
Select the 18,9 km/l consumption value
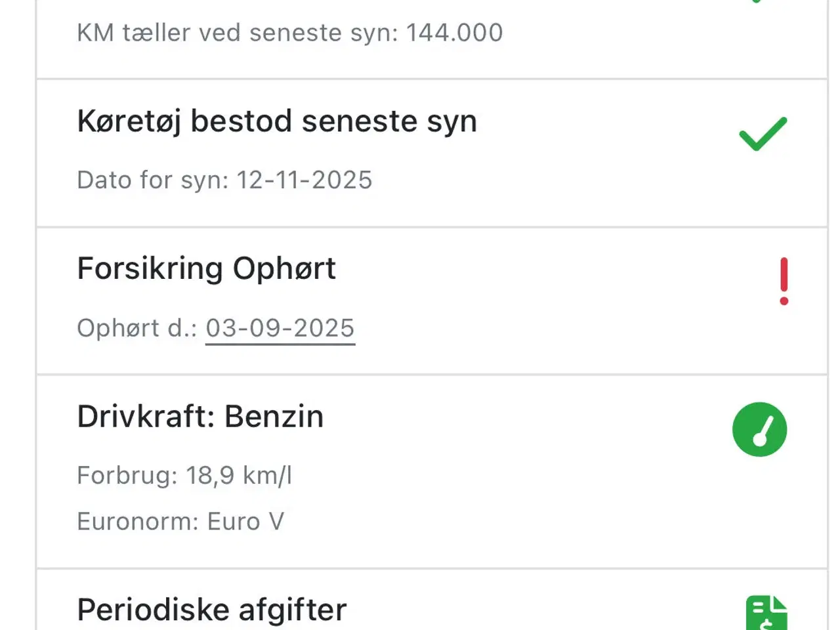tap(239, 475)
